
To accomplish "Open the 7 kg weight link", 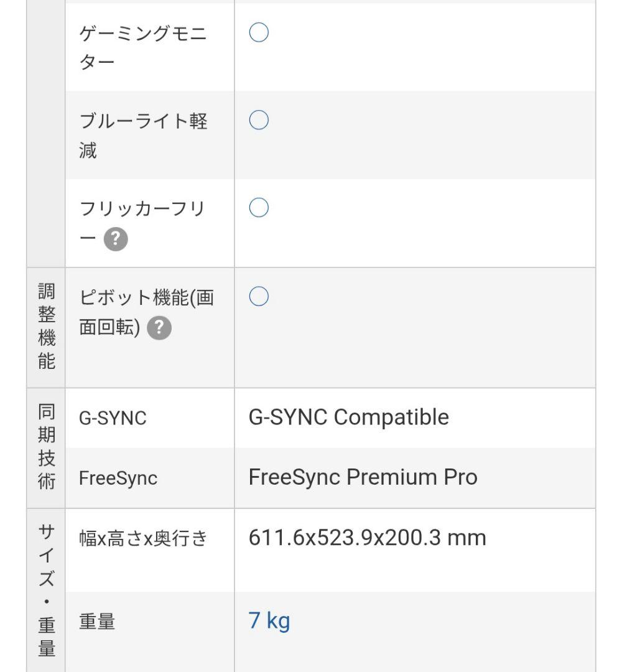I will tap(269, 619).
